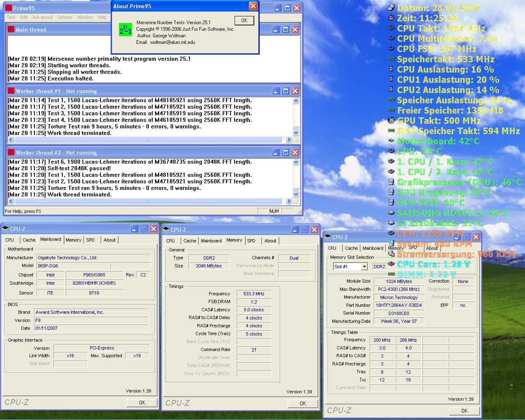This screenshot has width=525, height=420.
Task: Switch to CPU tab in CPU-Z Memory window
Action: 171,241
